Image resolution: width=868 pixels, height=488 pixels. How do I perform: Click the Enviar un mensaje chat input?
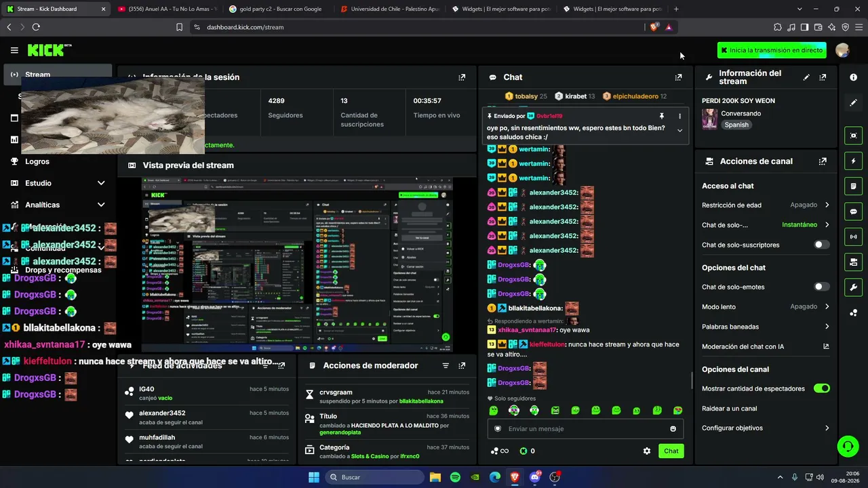pyautogui.click(x=585, y=428)
